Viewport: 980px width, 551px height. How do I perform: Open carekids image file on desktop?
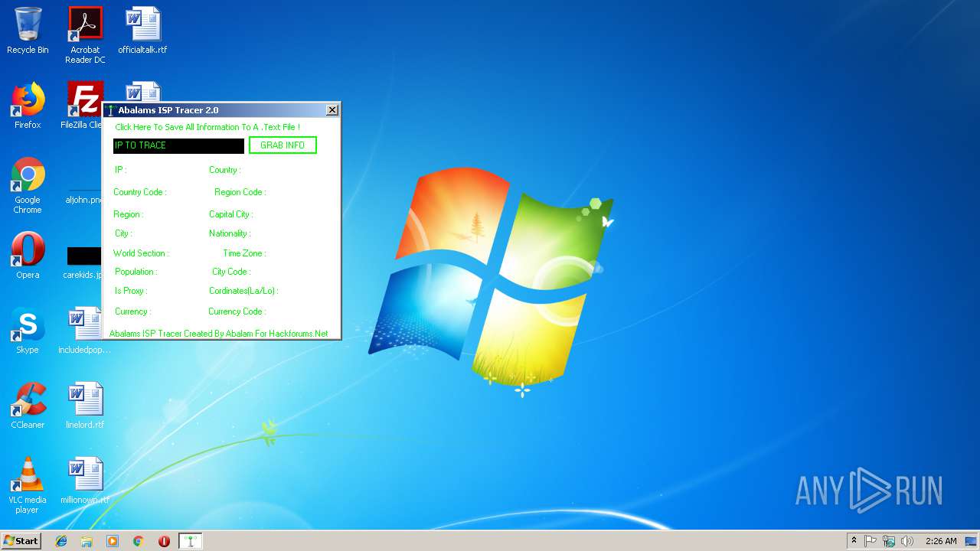pyautogui.click(x=83, y=262)
